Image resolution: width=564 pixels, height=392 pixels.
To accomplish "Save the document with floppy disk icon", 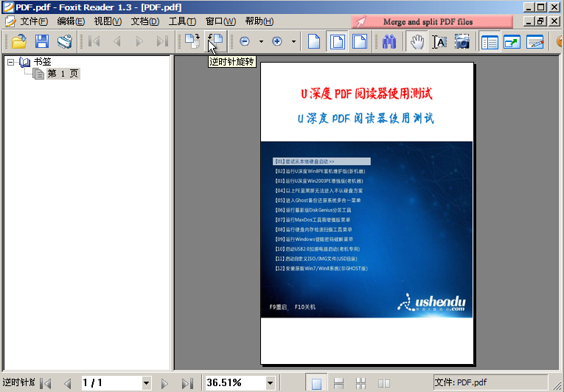I will [x=41, y=42].
